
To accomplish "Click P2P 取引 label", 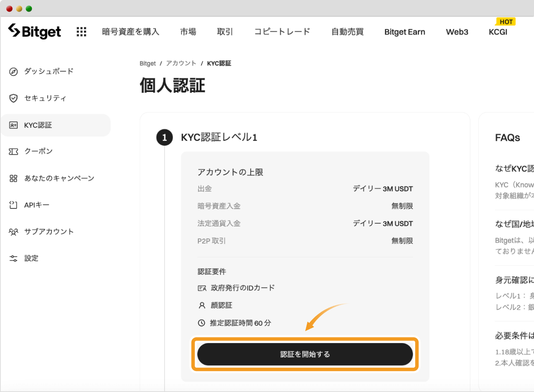I will [x=212, y=241].
